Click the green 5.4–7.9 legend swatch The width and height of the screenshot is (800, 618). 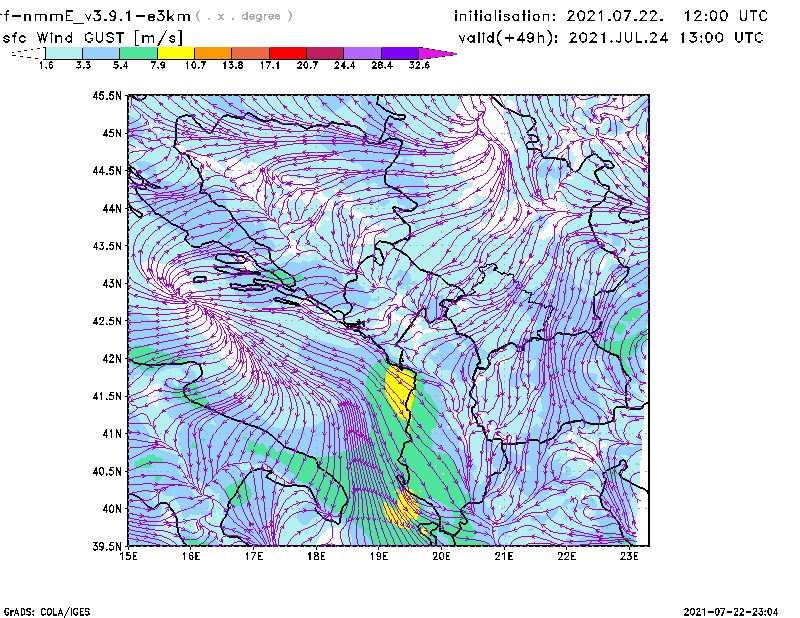[x=138, y=53]
